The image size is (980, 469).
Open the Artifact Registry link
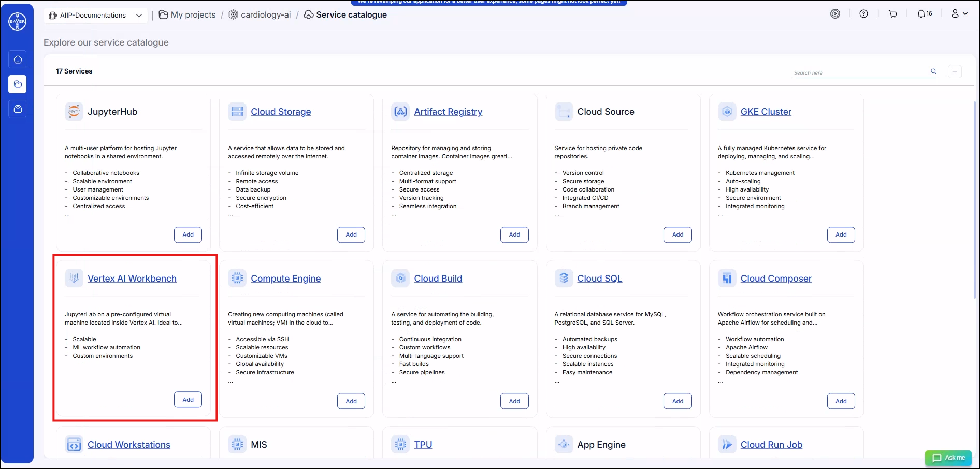click(448, 112)
